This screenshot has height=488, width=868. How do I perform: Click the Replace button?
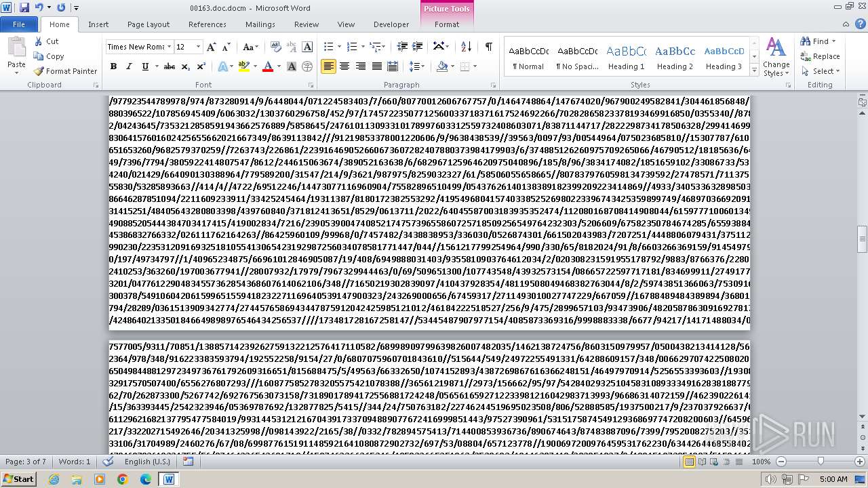tap(821, 56)
